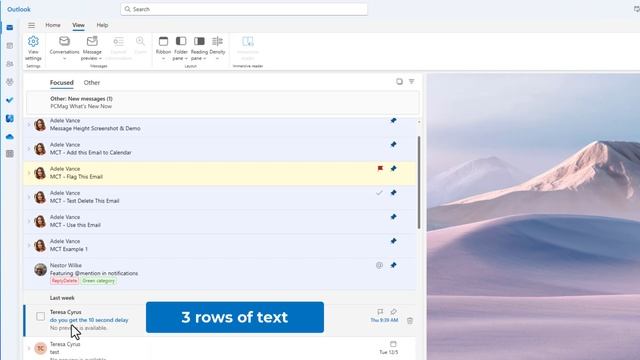
Task: Click the message list vertical scrollbar
Action: pos(419,182)
